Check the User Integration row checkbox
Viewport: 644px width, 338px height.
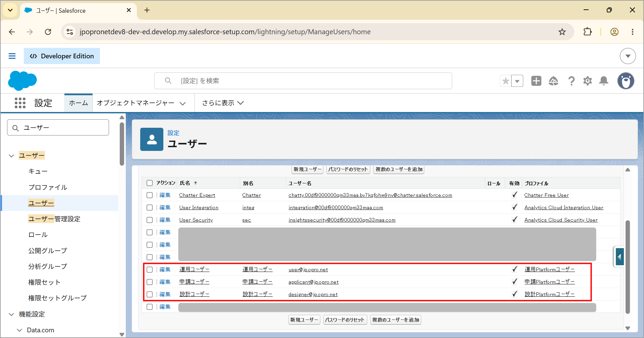pos(150,208)
